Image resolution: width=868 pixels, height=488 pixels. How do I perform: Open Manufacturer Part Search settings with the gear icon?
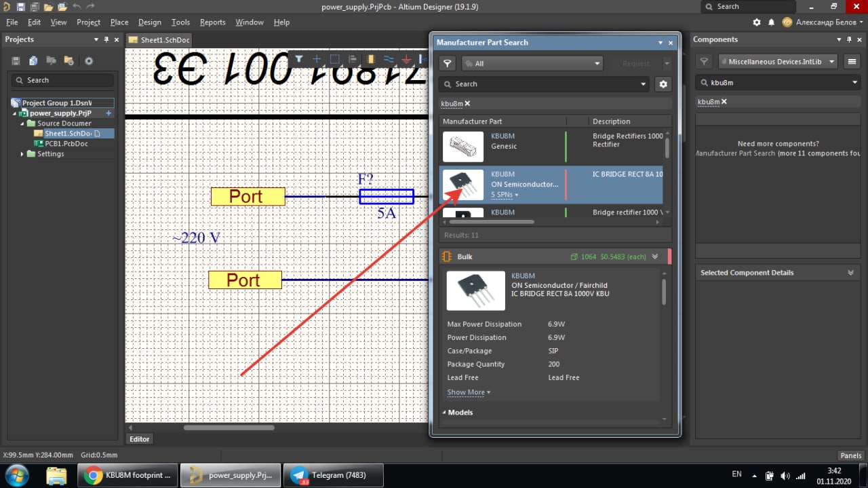click(663, 84)
